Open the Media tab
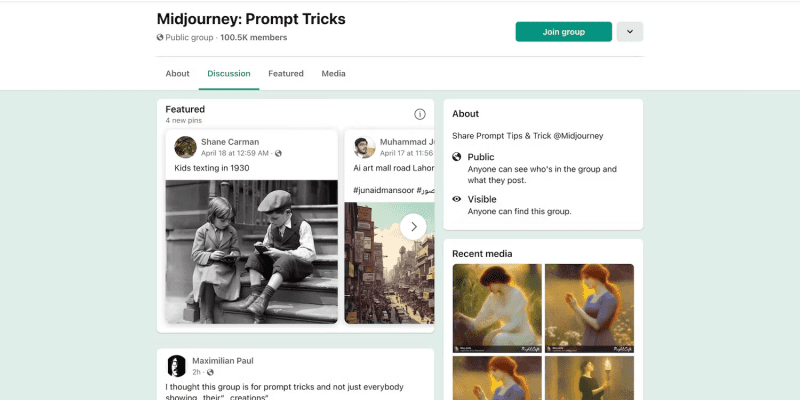Screen dimensions: 800x400 click(x=333, y=73)
